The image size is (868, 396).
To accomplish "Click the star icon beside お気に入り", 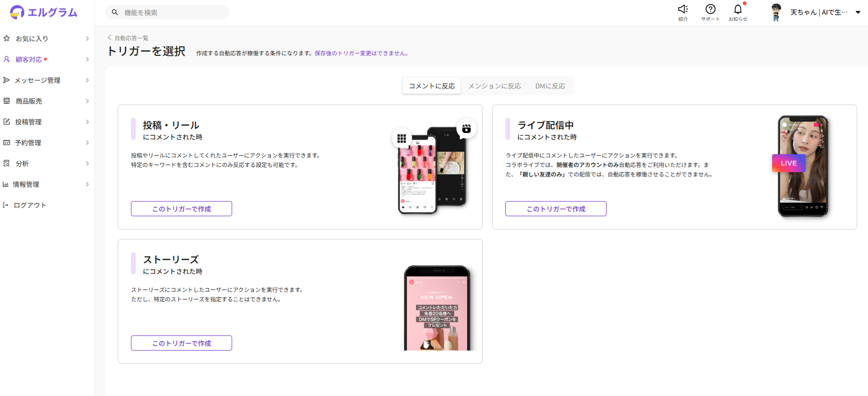I will [7, 38].
